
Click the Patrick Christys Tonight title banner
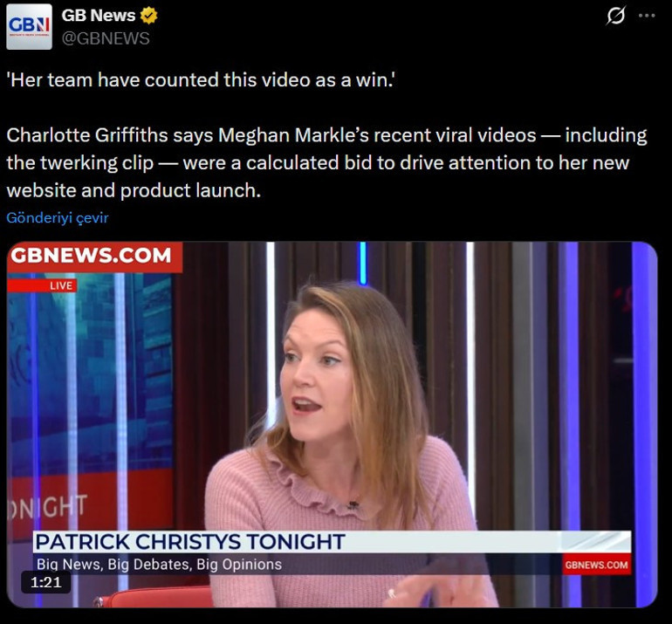tap(189, 541)
